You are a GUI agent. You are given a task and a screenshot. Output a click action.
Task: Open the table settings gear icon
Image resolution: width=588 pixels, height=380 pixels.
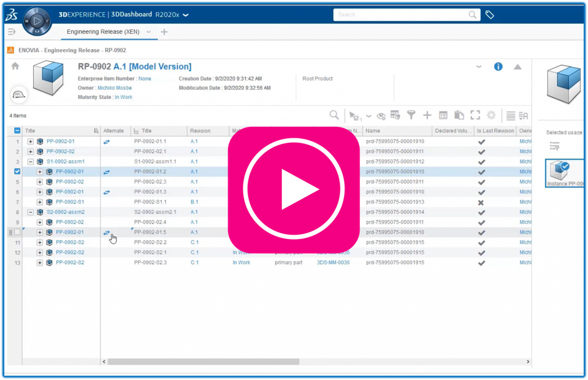tap(492, 115)
